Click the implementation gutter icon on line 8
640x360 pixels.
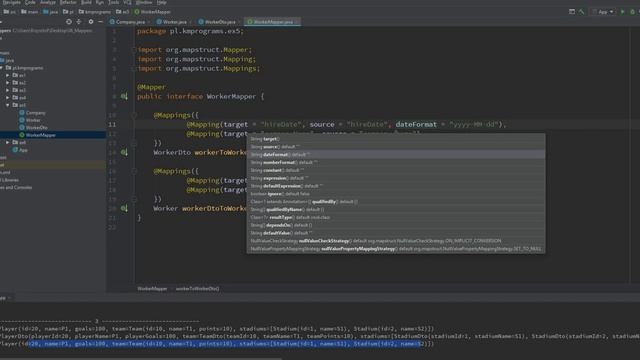click(124, 96)
